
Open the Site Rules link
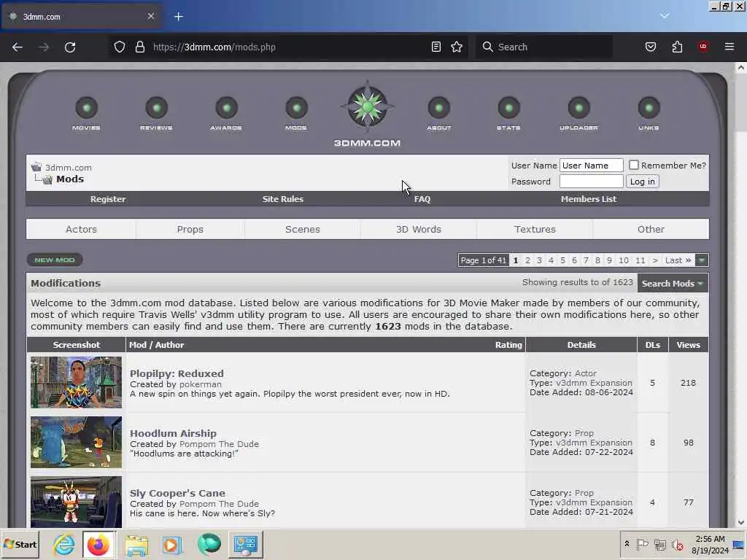(282, 199)
